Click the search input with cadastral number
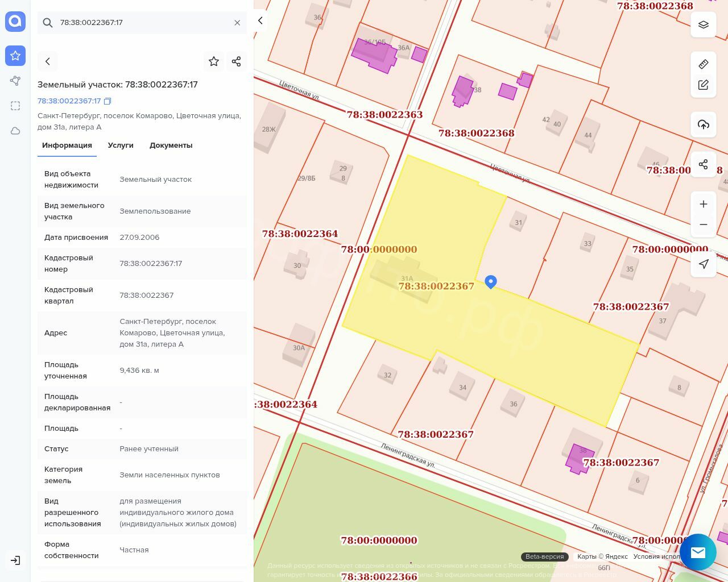728x582 pixels. [142, 23]
